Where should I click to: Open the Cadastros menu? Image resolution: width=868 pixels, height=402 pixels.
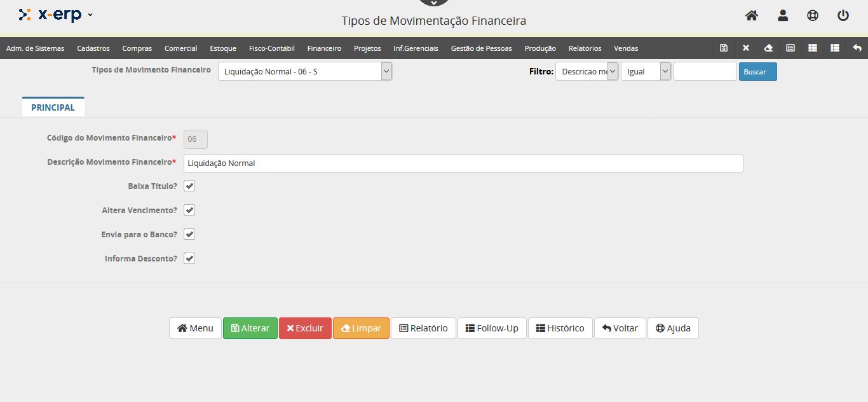(93, 48)
